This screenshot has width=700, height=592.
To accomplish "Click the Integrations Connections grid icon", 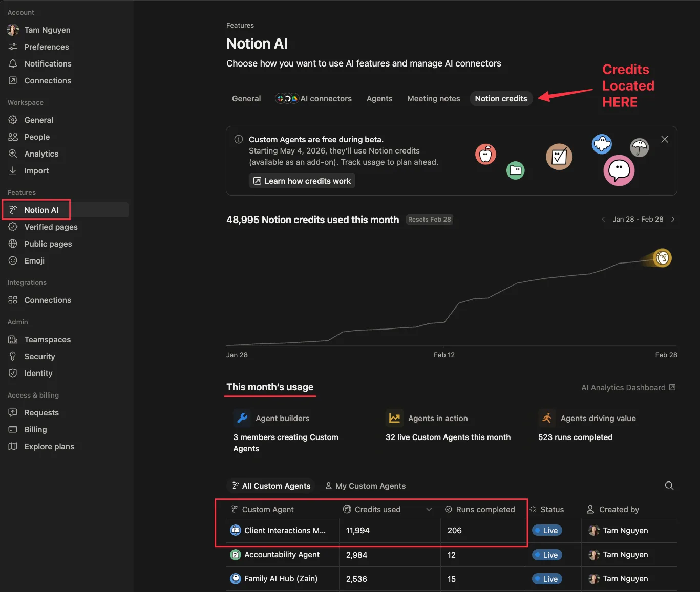I will coord(13,300).
